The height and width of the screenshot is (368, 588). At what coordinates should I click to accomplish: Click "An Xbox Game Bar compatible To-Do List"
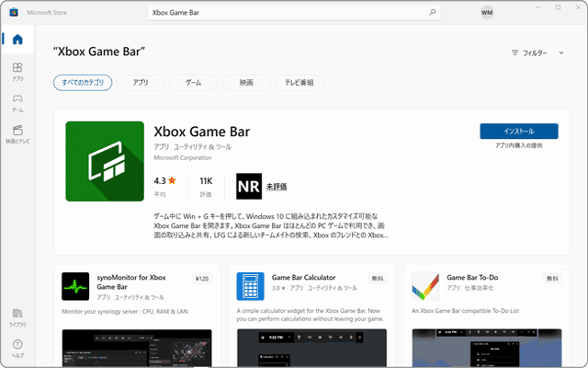466,311
